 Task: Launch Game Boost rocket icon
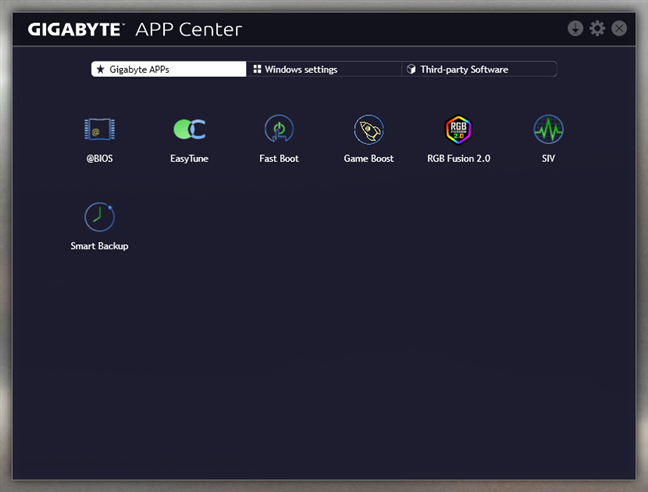click(x=369, y=129)
